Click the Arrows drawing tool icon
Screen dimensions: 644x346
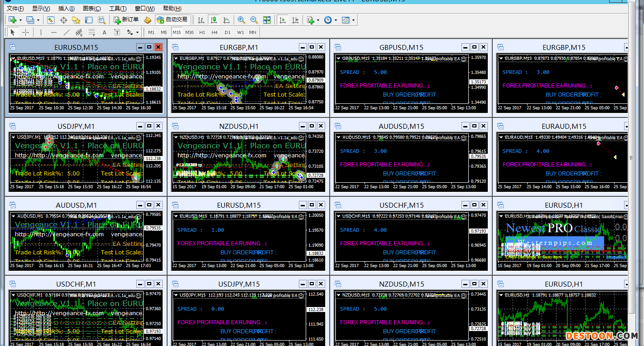[130, 32]
